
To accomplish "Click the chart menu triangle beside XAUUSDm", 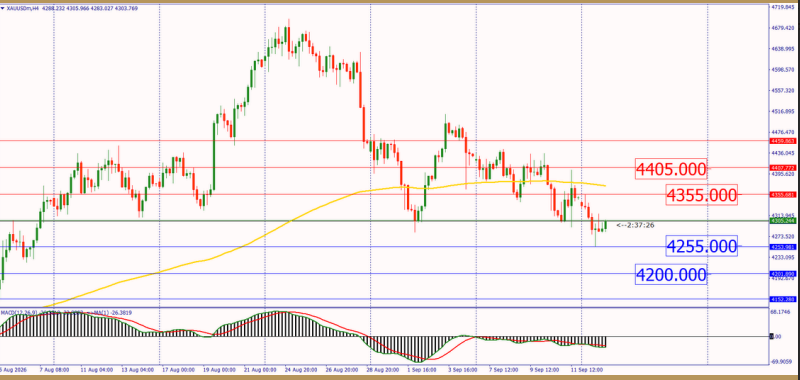I will (2, 8).
